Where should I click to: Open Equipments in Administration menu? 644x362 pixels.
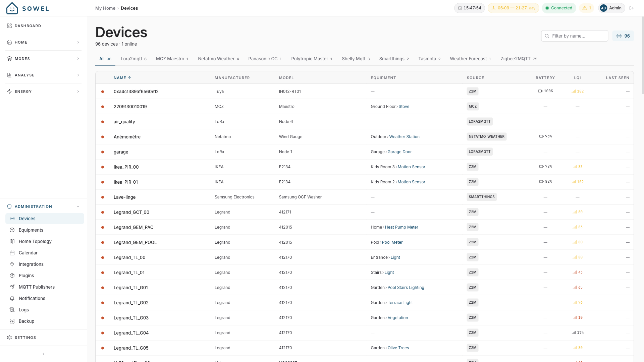pyautogui.click(x=45, y=230)
